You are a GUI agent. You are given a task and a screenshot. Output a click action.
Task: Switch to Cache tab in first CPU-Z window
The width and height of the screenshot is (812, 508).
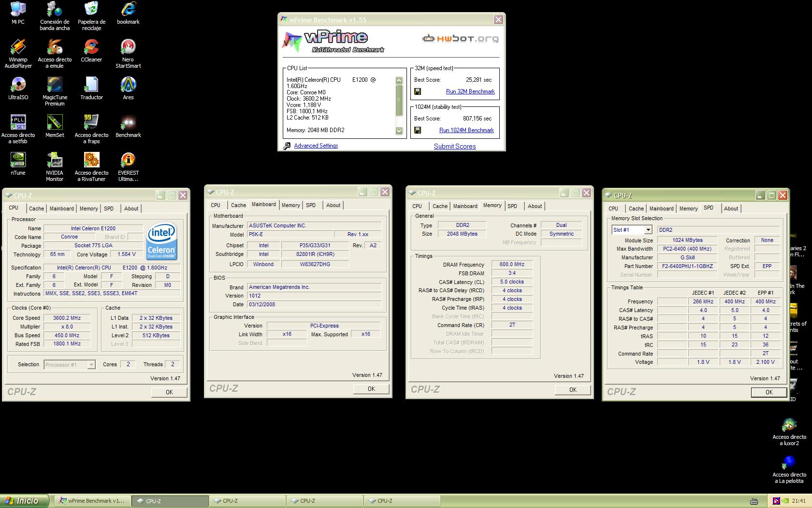coord(36,209)
